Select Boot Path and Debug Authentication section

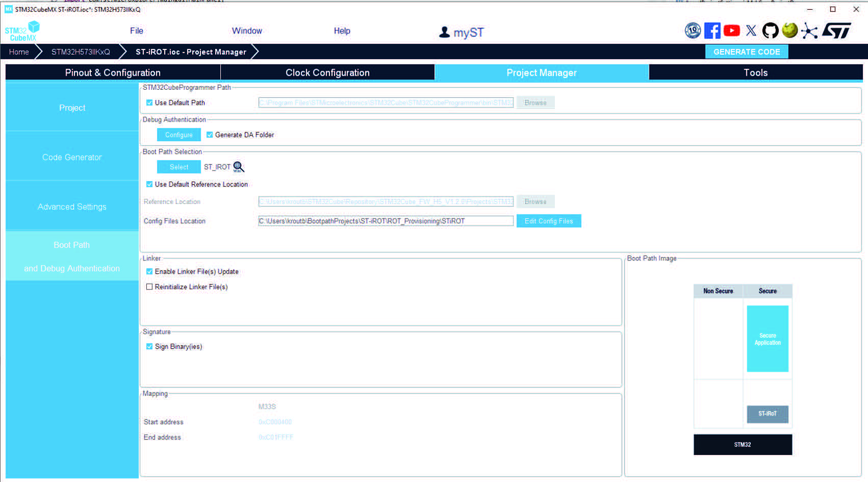pos(72,256)
